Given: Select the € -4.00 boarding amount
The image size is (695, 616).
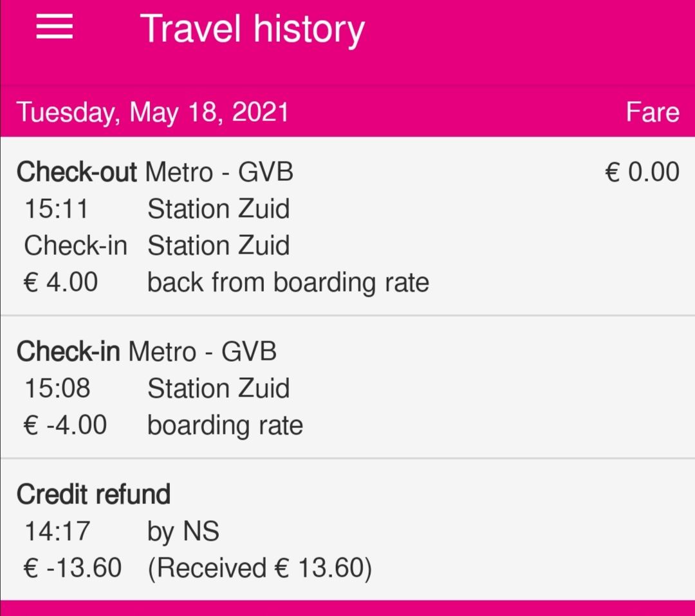Looking at the screenshot, I should point(65,425).
